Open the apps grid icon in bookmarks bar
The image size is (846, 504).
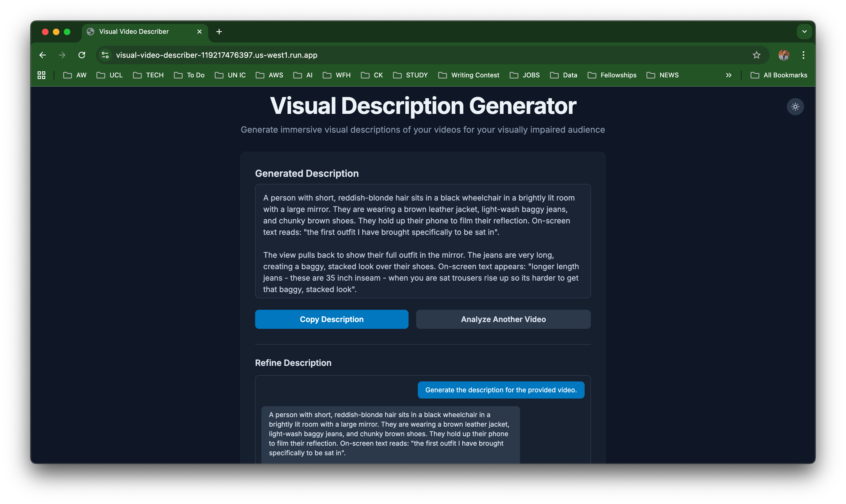(x=41, y=75)
